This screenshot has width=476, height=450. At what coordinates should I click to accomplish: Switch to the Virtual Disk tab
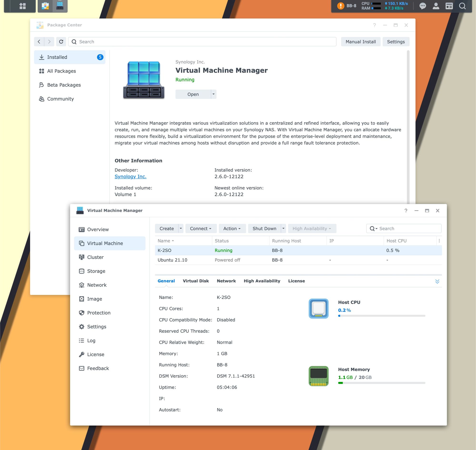pyautogui.click(x=195, y=281)
